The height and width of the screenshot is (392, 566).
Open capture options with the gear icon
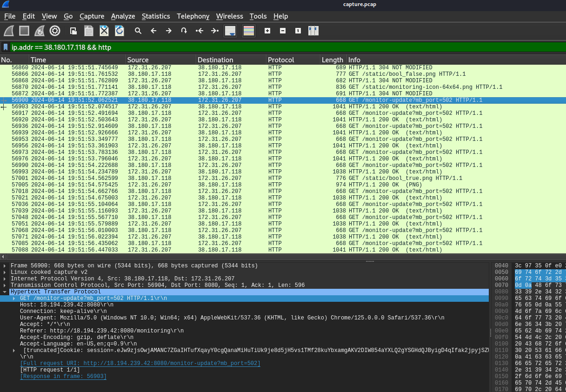[x=55, y=31]
